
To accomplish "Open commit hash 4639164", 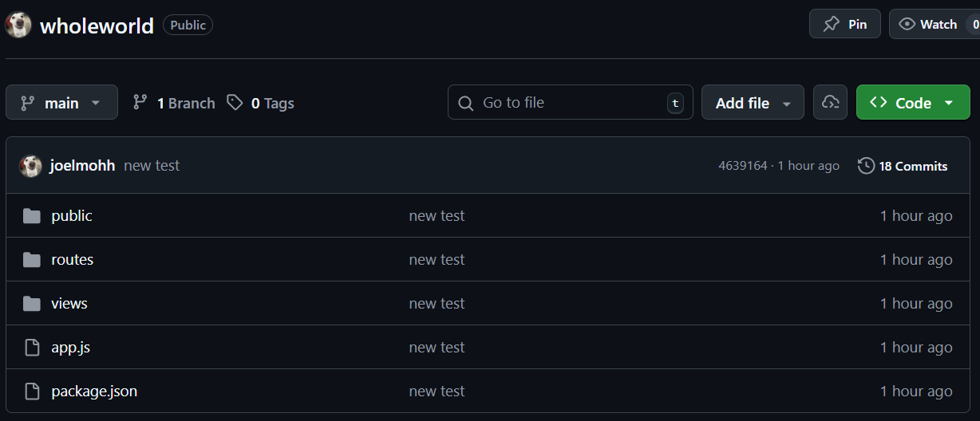I will [742, 166].
